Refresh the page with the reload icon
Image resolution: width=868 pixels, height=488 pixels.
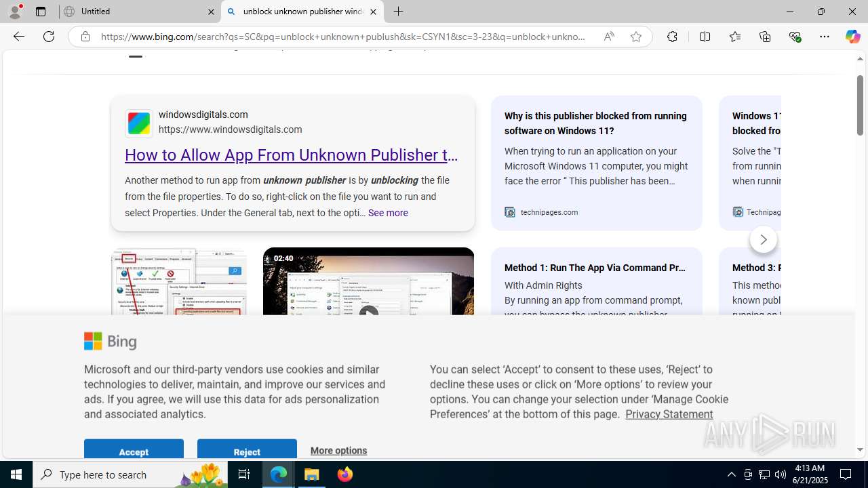[x=49, y=37]
